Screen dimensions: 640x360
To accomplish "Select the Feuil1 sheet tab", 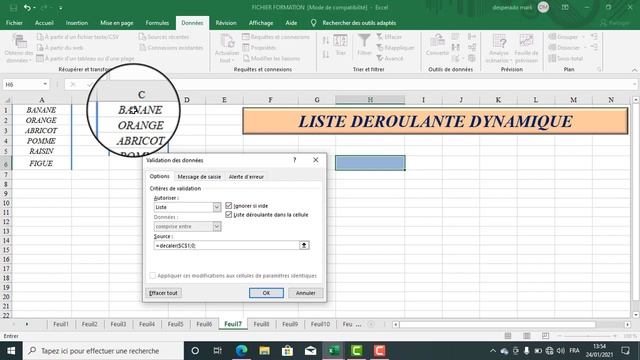I will click(61, 324).
